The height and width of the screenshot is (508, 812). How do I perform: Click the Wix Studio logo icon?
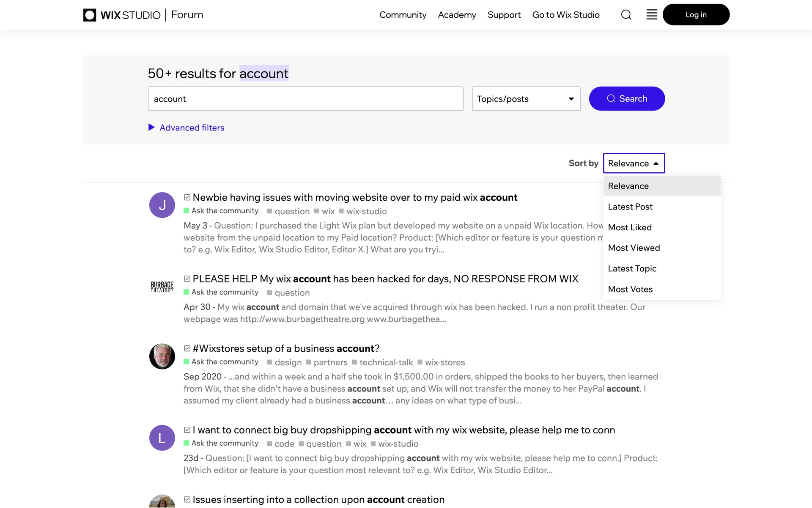tap(90, 15)
